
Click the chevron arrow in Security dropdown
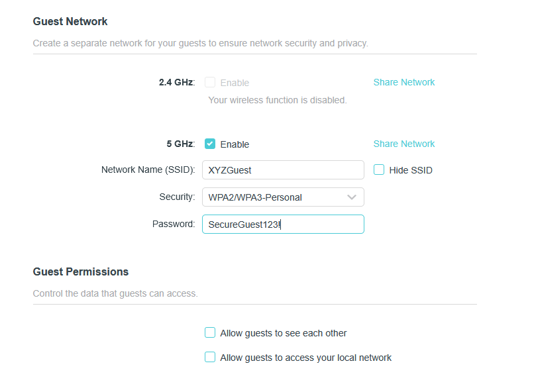352,197
